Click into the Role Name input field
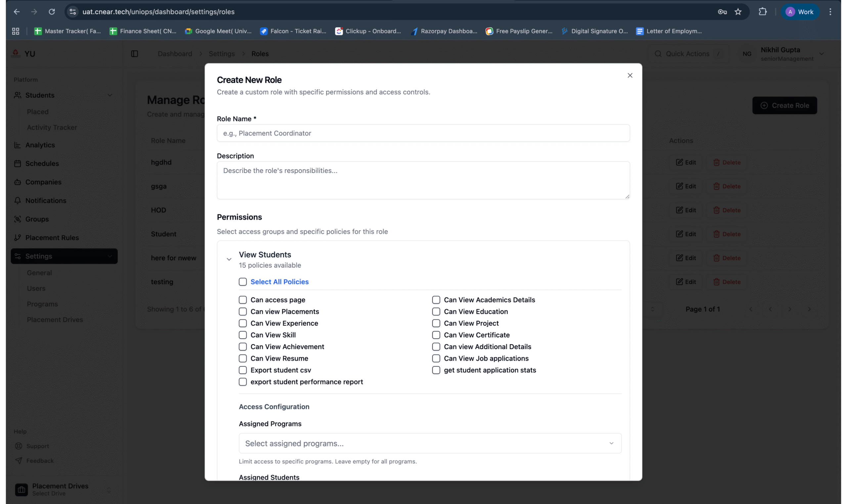The width and height of the screenshot is (847, 504). (423, 133)
